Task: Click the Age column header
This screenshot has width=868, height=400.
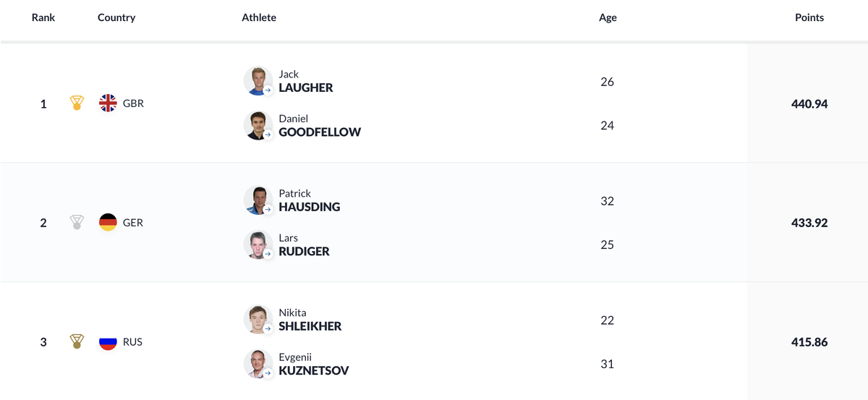Action: 608,17
